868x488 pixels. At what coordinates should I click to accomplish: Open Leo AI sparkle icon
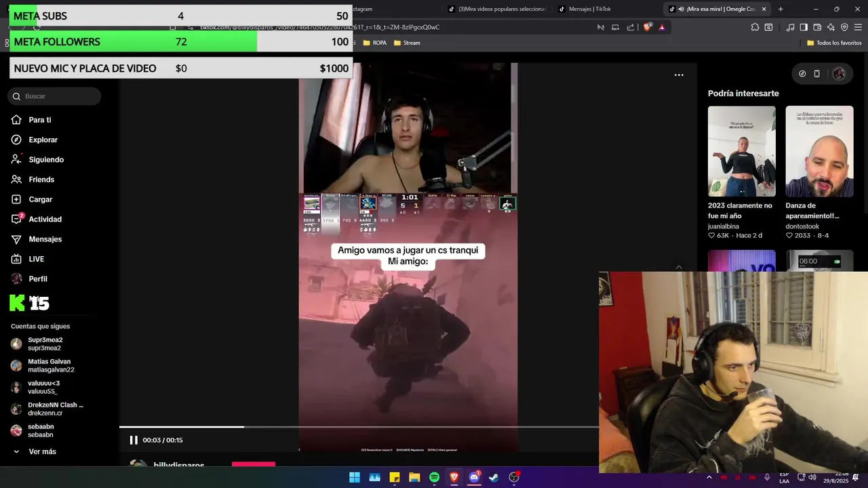(831, 27)
